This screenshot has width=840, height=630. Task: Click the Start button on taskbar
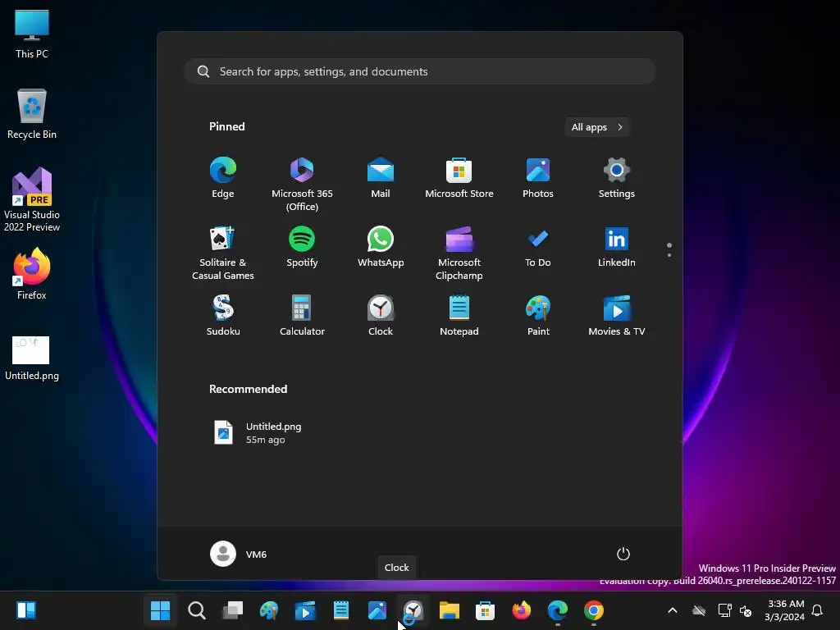[x=160, y=610]
